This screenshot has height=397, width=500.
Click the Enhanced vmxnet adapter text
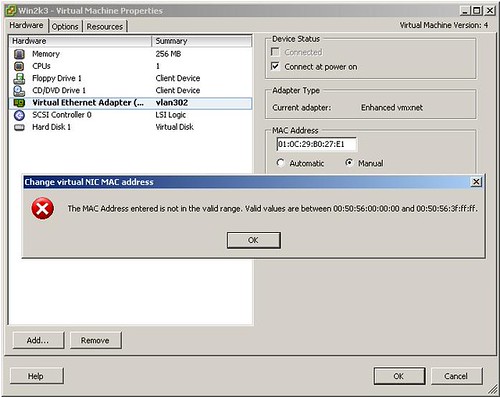(x=392, y=108)
